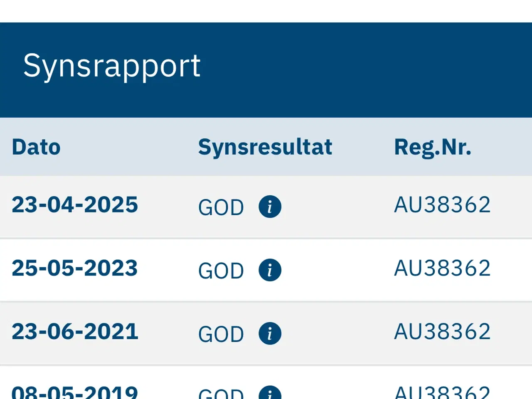Click AU38362 in the 23-04-2025 row

pos(442,205)
